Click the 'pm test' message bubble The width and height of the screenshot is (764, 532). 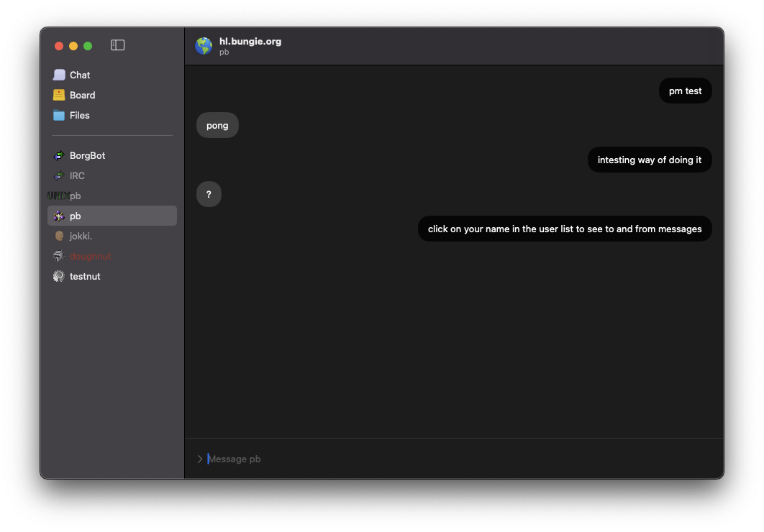tap(685, 91)
